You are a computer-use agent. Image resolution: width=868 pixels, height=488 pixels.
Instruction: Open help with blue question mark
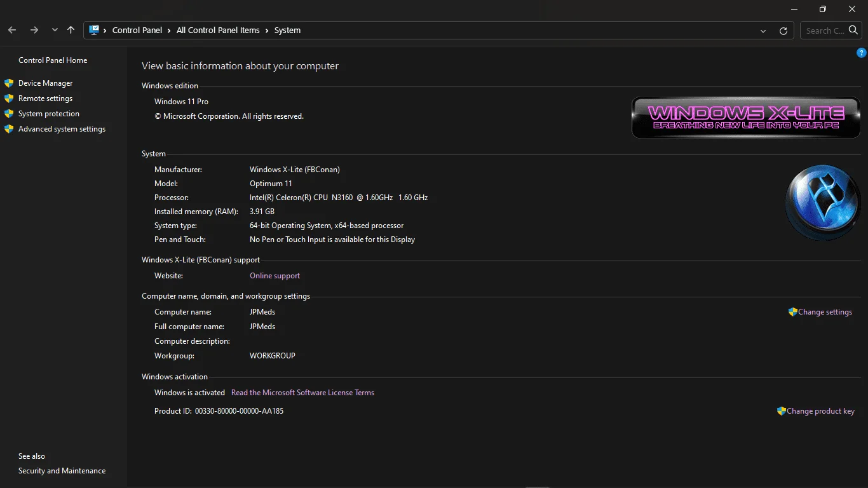coord(862,53)
